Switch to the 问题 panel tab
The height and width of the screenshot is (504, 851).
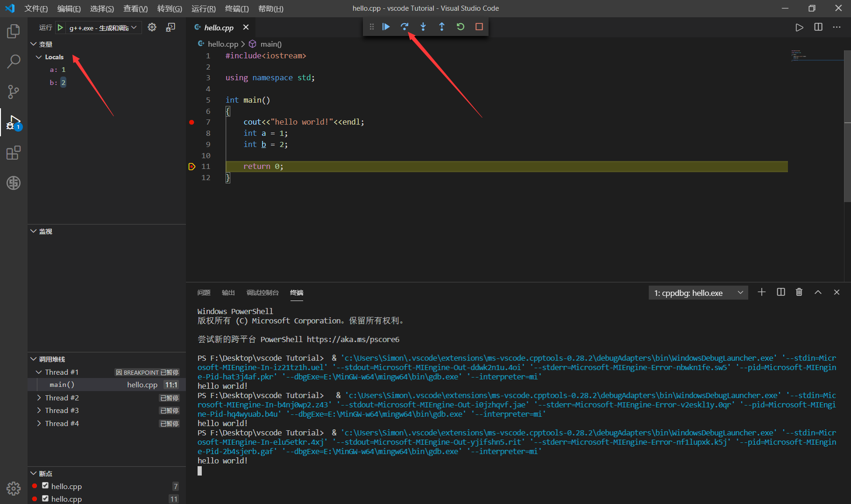pyautogui.click(x=204, y=293)
